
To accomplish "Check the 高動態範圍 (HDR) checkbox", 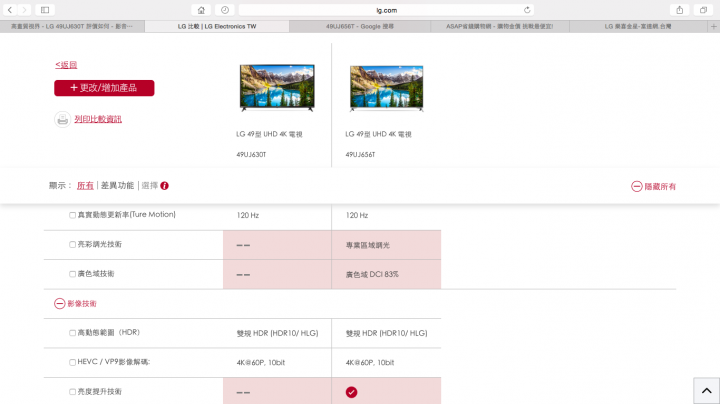I will (x=73, y=333).
